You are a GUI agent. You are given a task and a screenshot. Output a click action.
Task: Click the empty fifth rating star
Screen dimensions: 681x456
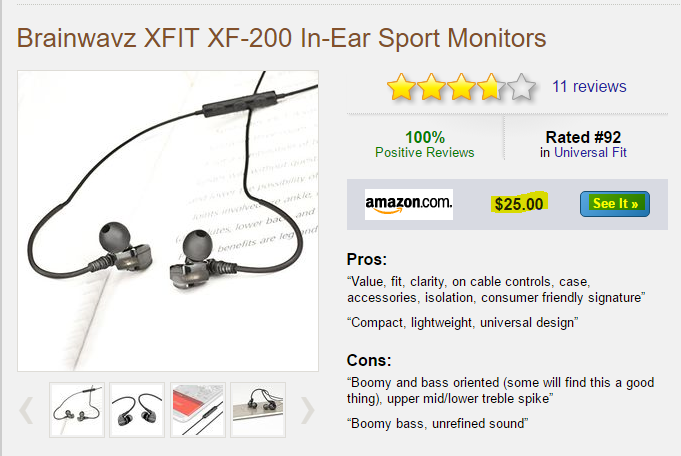coord(521,86)
